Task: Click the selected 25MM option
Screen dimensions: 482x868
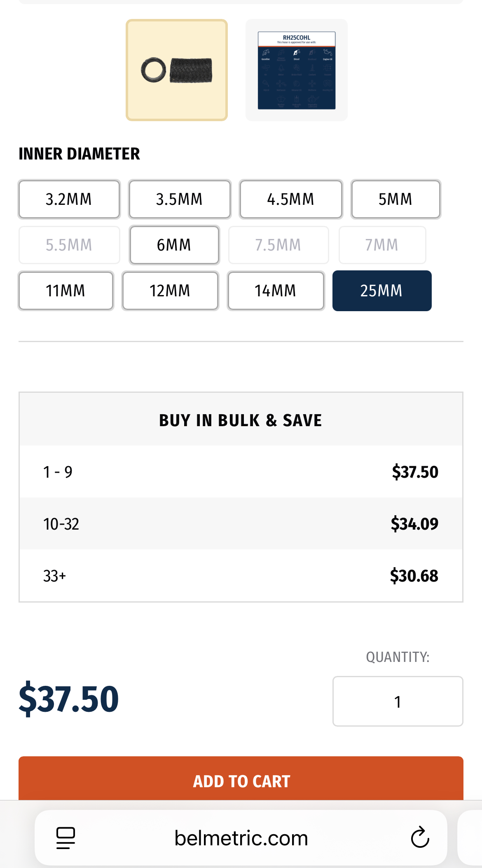Action: point(382,291)
